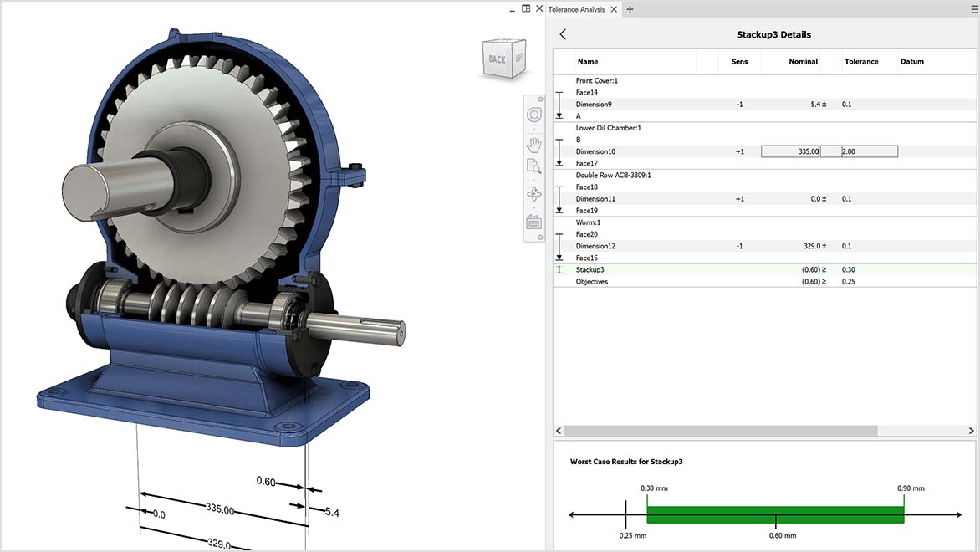This screenshot has width=980, height=552.
Task: Click the stackup icon next to Stackup3 row
Action: click(559, 269)
